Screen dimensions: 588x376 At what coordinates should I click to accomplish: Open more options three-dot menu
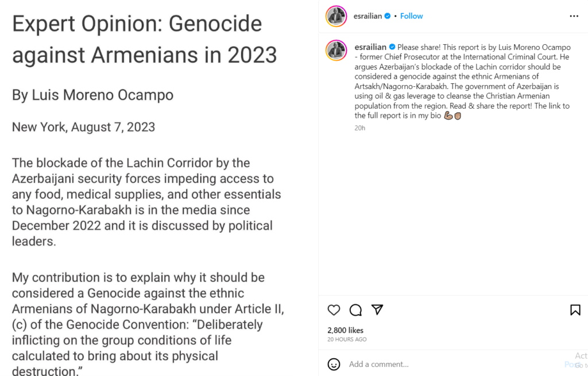tap(574, 16)
